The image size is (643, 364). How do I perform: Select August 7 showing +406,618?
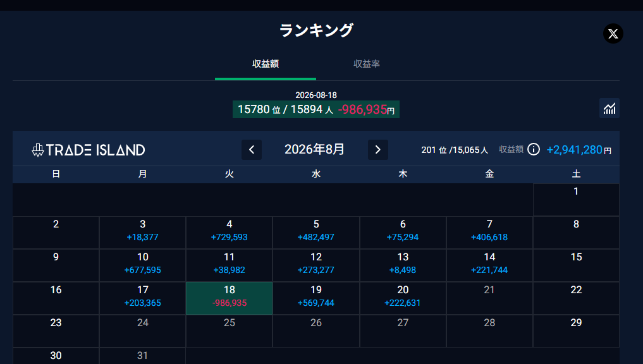[489, 233]
